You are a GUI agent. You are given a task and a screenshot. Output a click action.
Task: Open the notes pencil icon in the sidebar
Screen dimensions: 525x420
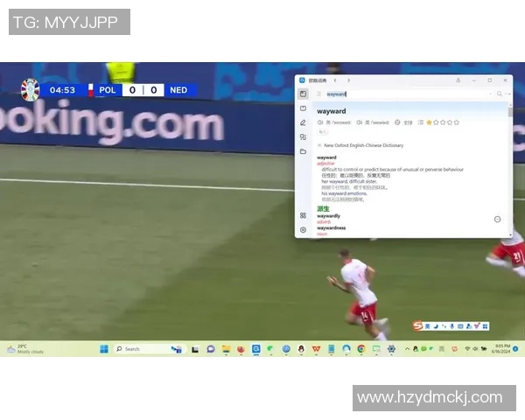click(303, 122)
